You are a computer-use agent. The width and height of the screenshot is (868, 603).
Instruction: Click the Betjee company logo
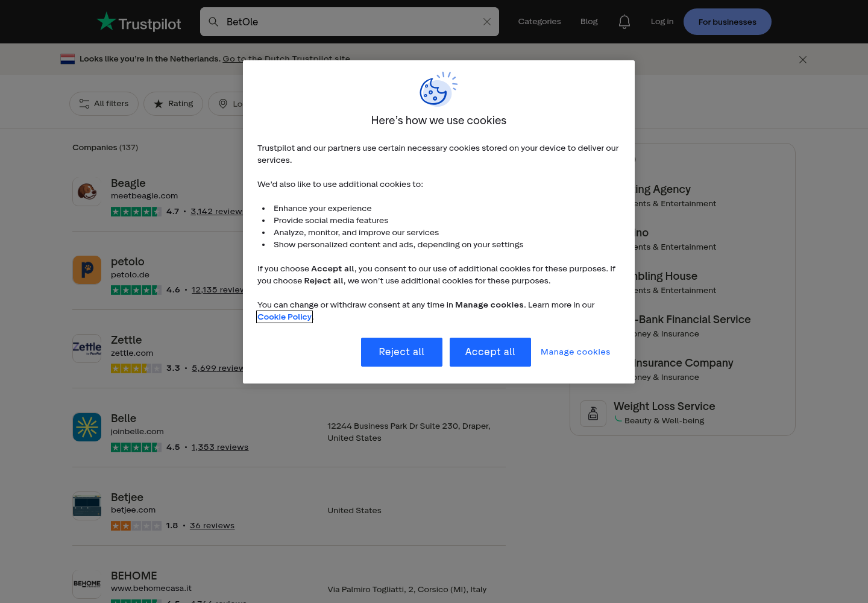click(x=87, y=506)
